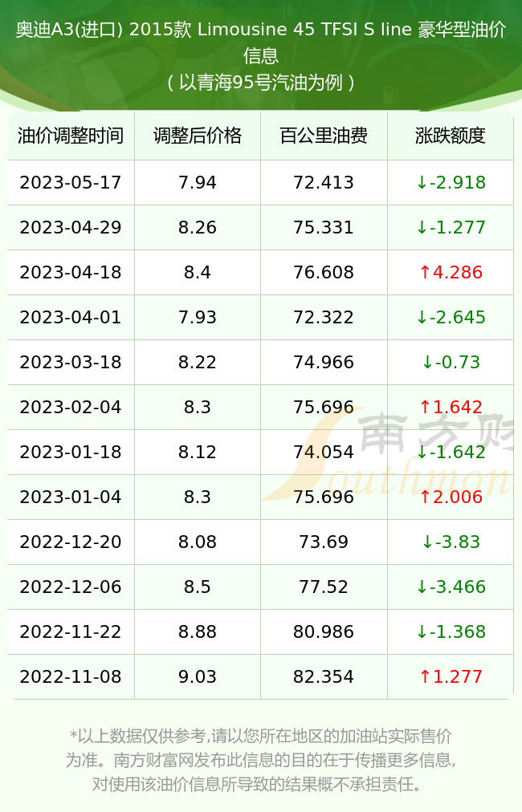Click the change value ↓-1.368
Screen dimensions: 522x812
click(x=451, y=631)
